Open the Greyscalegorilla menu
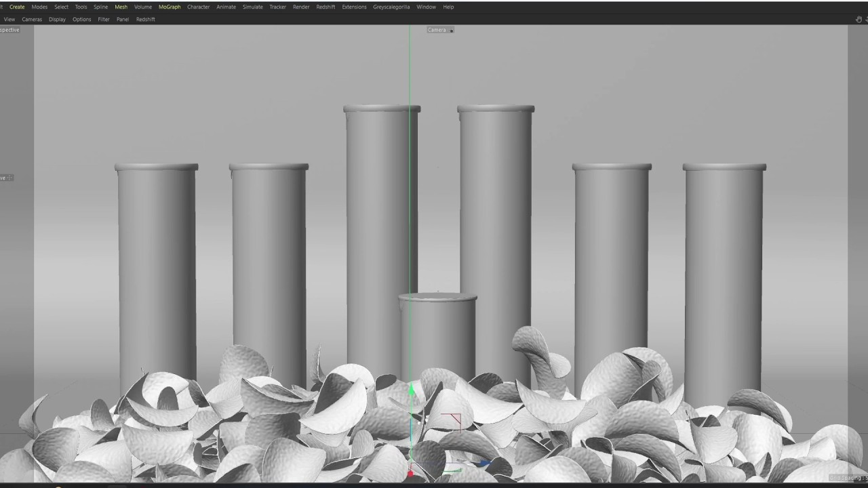Viewport: 868px width, 488px height. tap(391, 7)
